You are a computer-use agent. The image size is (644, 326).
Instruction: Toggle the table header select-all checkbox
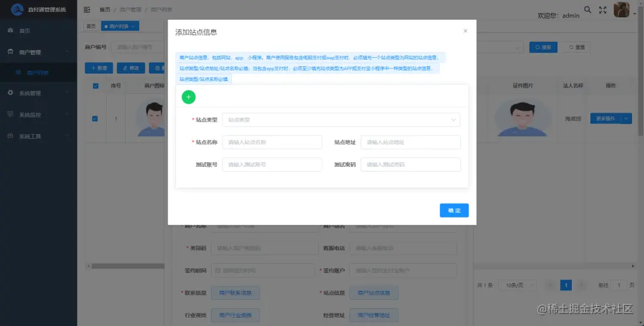pyautogui.click(x=95, y=86)
